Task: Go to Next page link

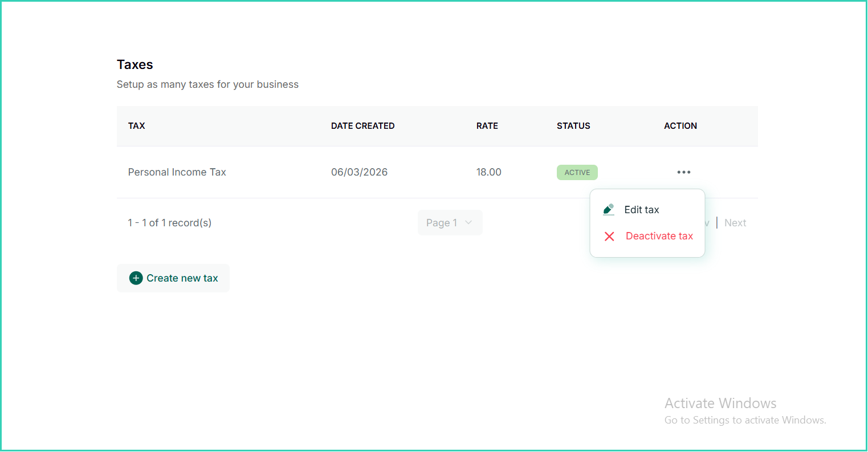Action: (x=735, y=223)
